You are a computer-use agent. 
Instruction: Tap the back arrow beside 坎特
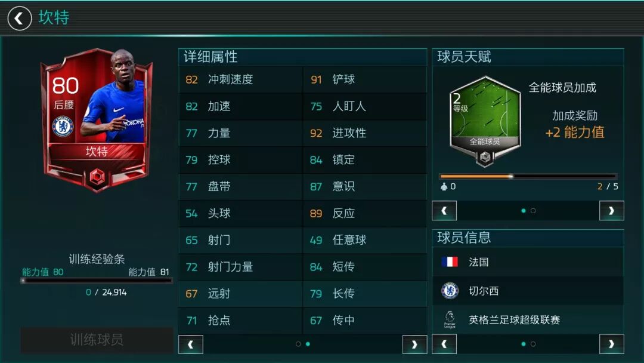click(19, 19)
